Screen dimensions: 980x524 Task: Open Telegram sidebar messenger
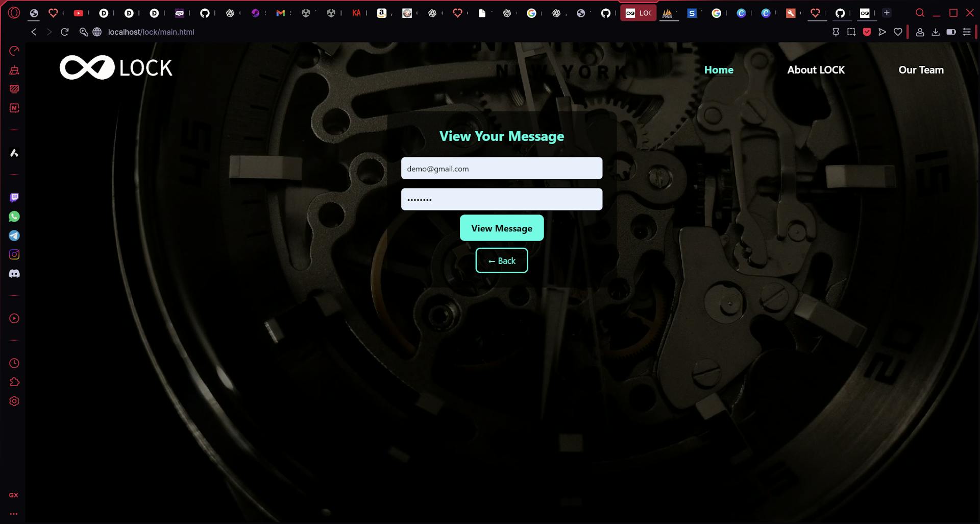(14, 235)
